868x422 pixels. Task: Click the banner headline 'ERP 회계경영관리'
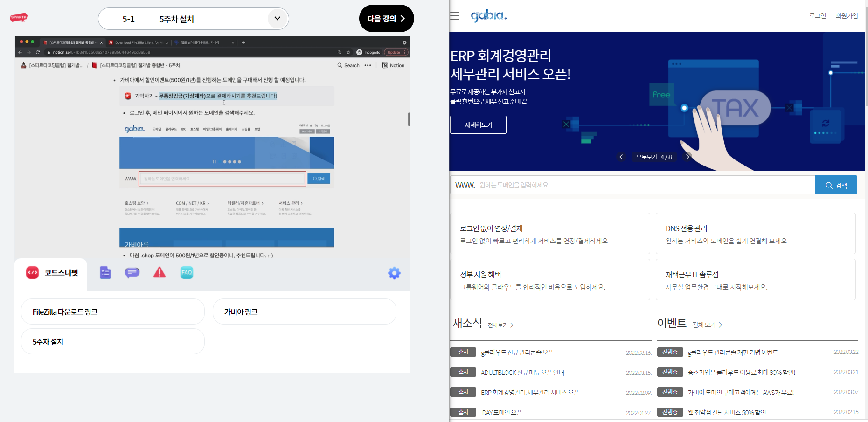point(501,56)
